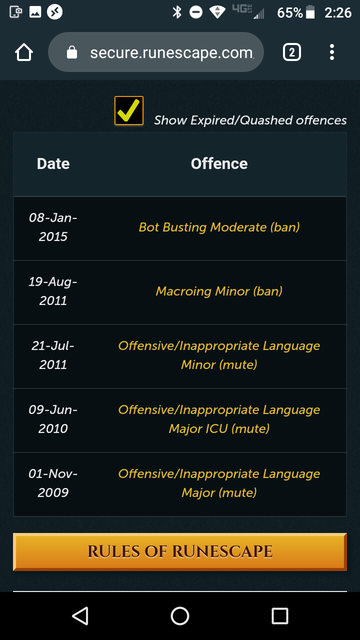
Task: Tap the Android home circle button
Action: pyautogui.click(x=180, y=616)
